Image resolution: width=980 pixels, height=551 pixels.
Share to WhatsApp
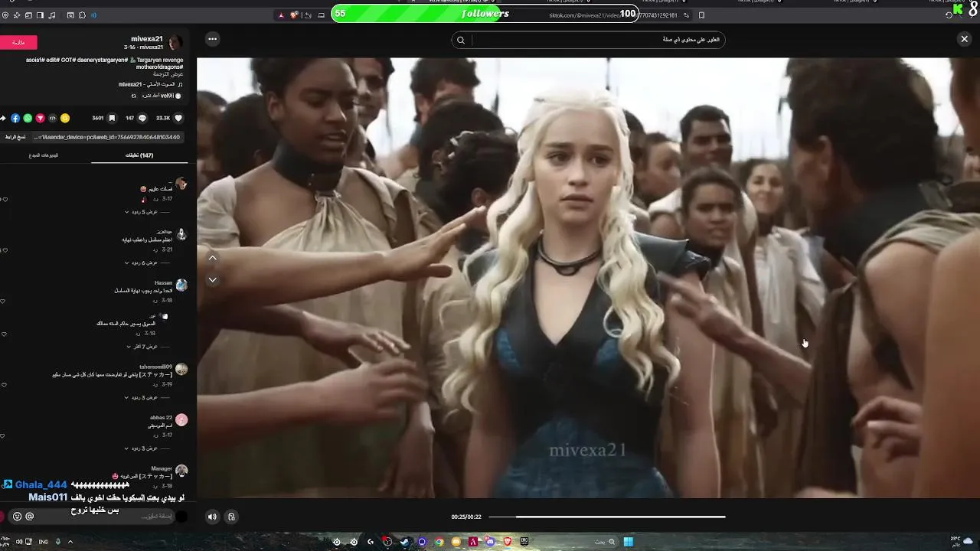pos(28,118)
